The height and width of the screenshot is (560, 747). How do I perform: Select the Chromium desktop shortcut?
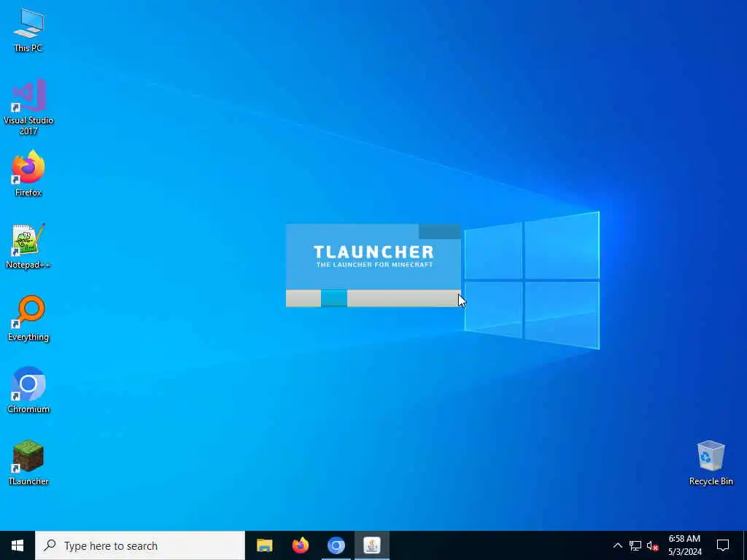click(28, 391)
